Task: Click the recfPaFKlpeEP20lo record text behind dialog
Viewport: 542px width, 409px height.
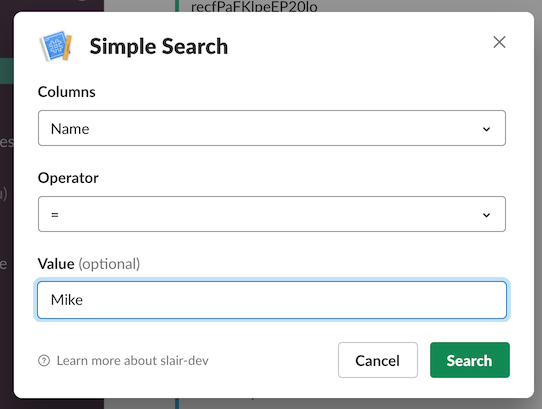Action: (254, 6)
